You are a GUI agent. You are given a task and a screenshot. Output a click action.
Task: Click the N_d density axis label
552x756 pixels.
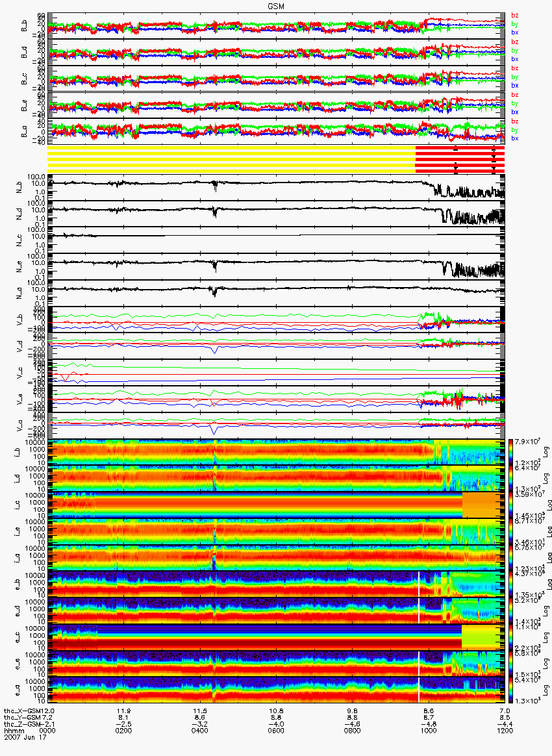click(x=19, y=214)
